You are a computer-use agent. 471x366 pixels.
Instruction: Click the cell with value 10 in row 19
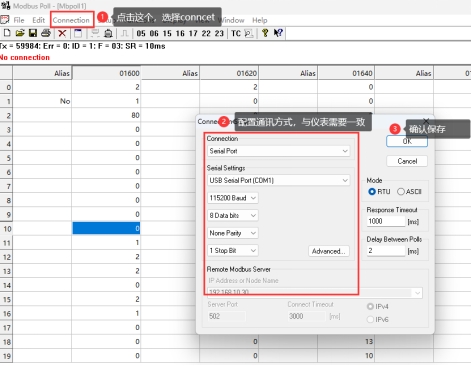click(346, 356)
